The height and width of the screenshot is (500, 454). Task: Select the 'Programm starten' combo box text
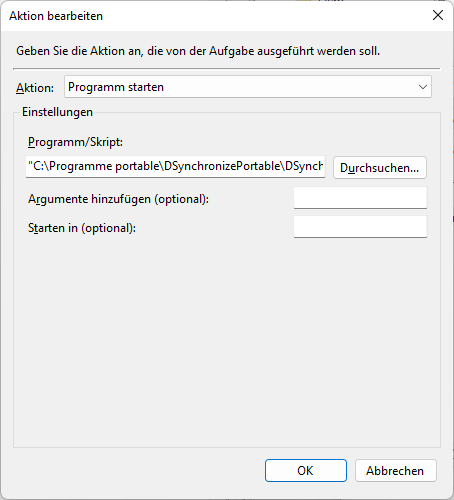point(116,87)
